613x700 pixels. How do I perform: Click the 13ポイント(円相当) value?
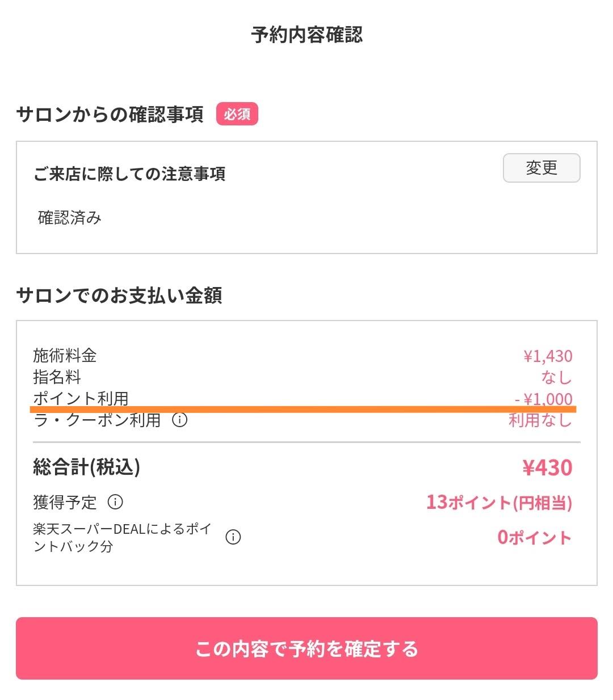pyautogui.click(x=499, y=503)
